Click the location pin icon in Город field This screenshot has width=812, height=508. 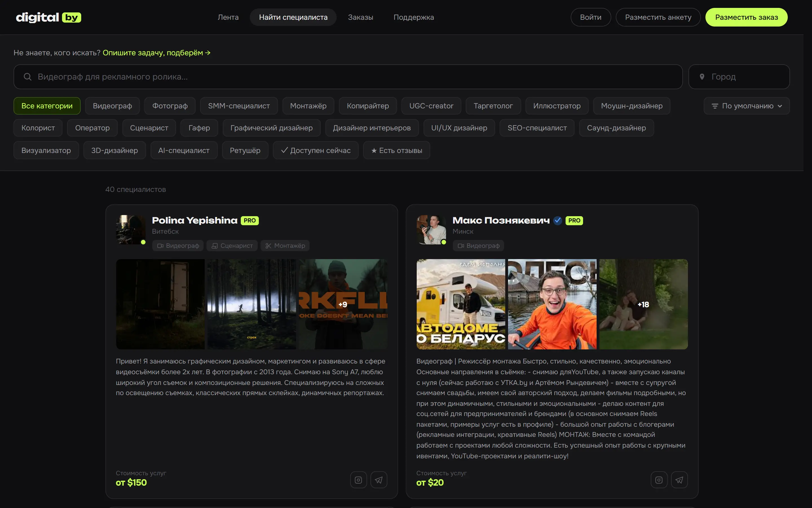point(701,77)
